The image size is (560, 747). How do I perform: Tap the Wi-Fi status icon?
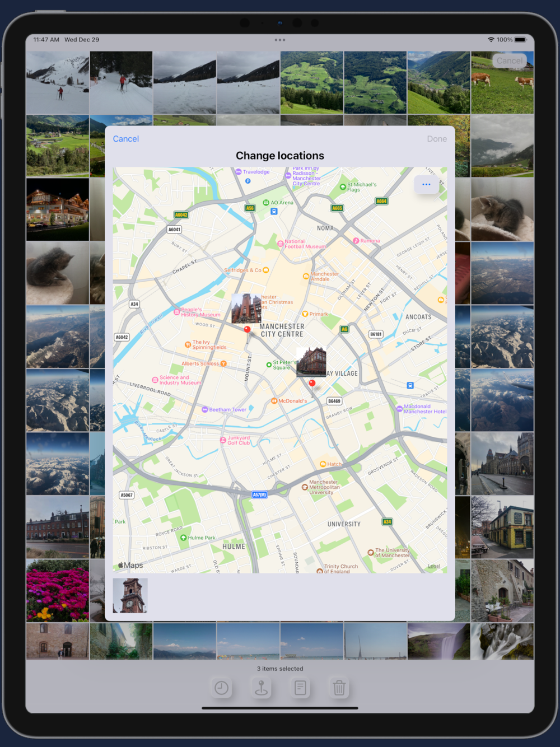[491, 40]
